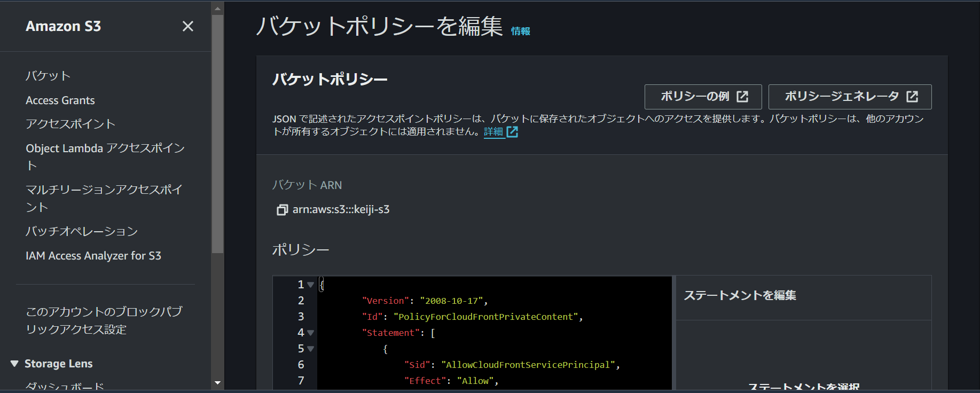Screen dimensions: 980x393
Task: Click line number 6 in the editor gutter
Action: click(x=301, y=365)
